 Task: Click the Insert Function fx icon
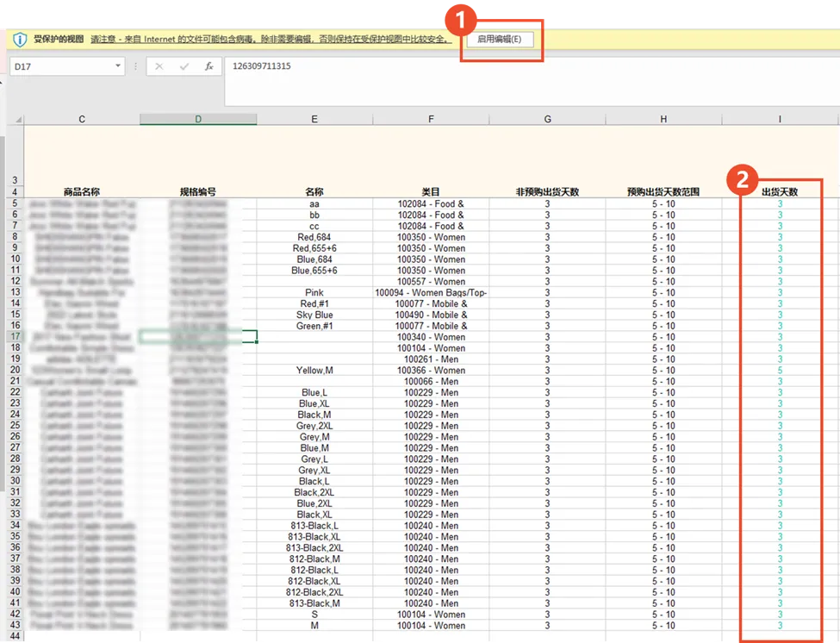(208, 66)
